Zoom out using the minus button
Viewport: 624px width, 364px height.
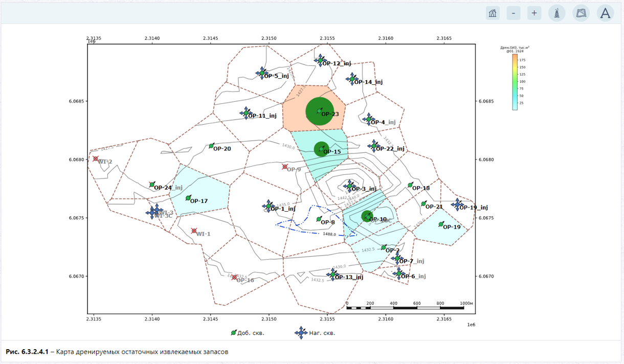tap(514, 13)
